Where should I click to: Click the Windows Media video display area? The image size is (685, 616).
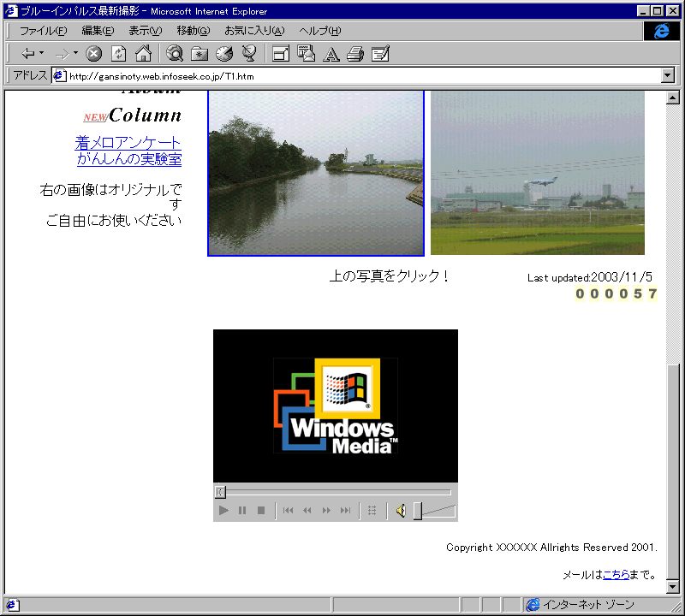click(336, 406)
